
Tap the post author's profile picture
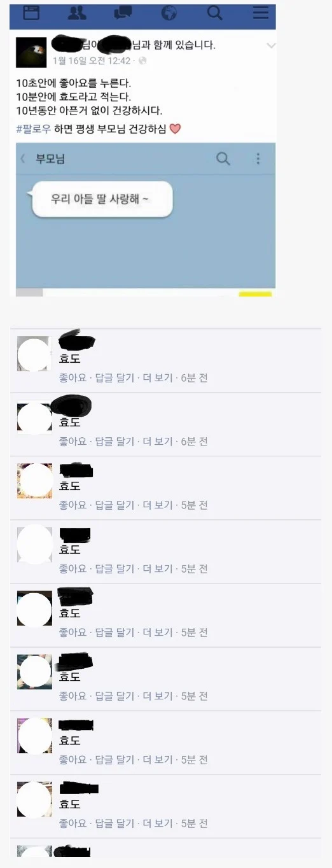coord(31,52)
